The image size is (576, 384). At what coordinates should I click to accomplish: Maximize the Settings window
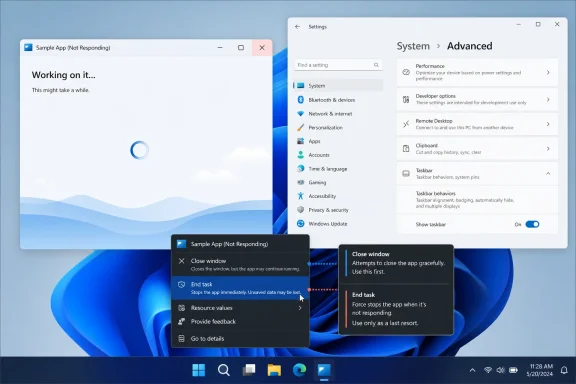point(538,24)
